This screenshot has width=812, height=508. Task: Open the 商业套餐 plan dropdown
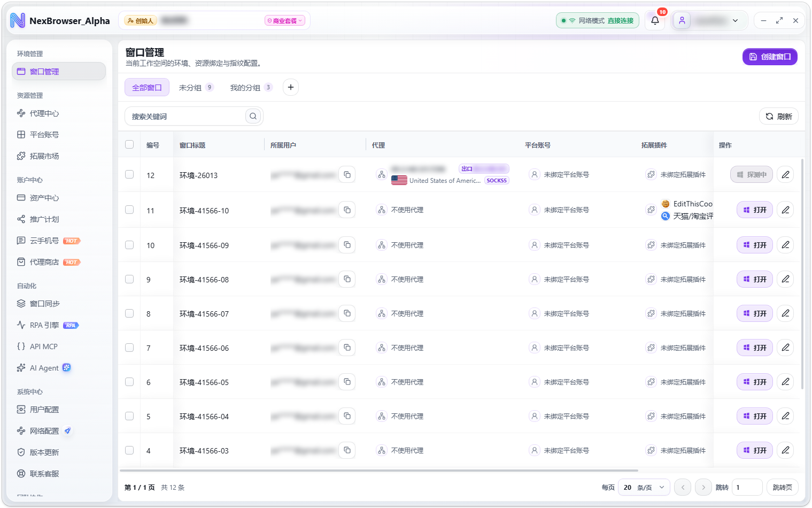click(285, 21)
